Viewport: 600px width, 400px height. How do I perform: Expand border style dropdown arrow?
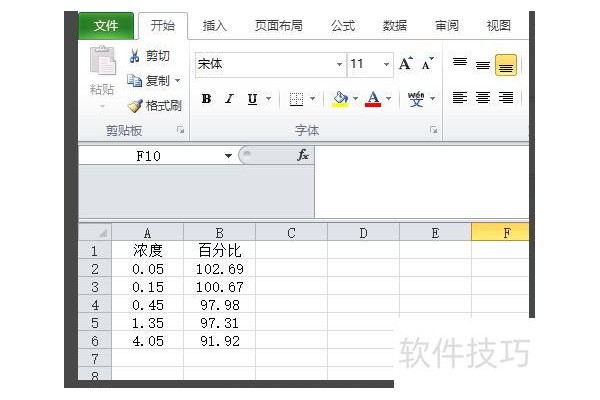[x=313, y=99]
